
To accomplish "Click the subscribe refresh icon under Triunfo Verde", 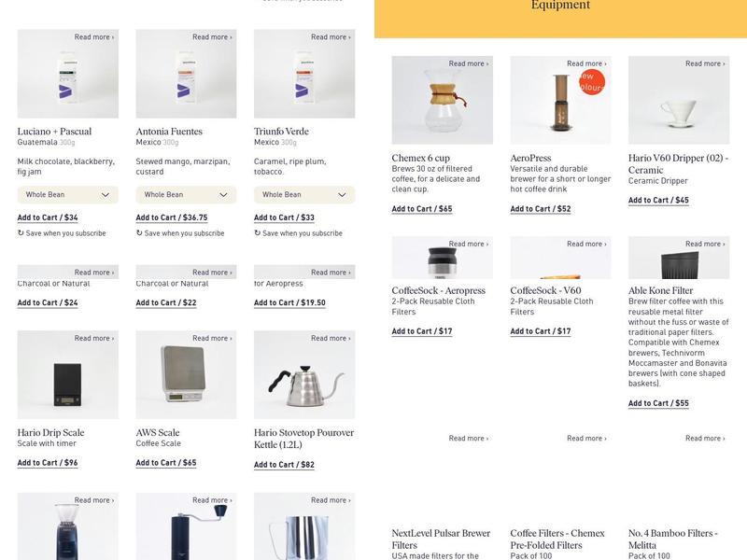I will 258,232.
